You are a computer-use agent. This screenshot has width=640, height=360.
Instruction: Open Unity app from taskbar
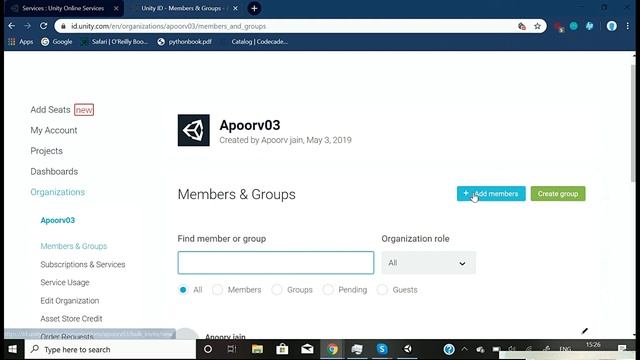(x=407, y=349)
